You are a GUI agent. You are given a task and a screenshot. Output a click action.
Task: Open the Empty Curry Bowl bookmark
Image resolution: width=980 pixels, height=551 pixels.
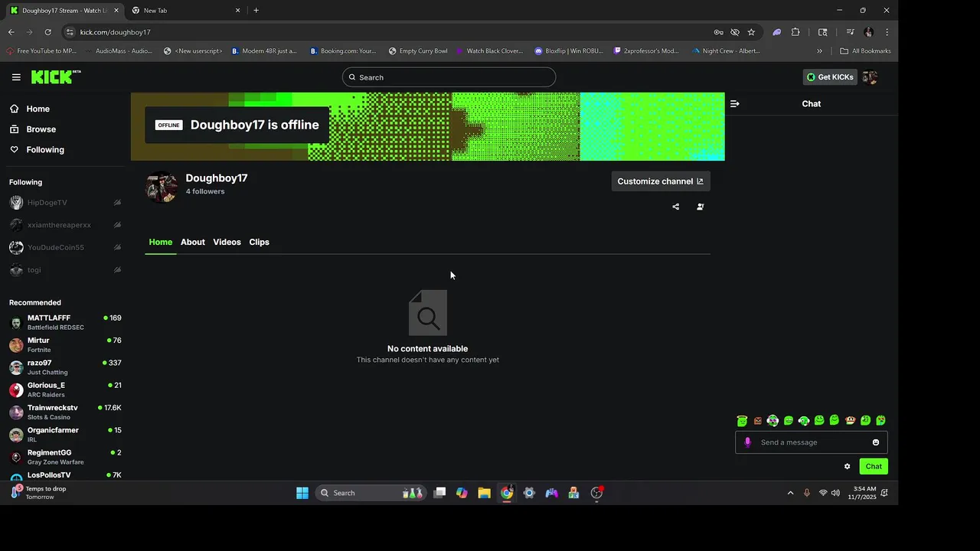tap(418, 51)
